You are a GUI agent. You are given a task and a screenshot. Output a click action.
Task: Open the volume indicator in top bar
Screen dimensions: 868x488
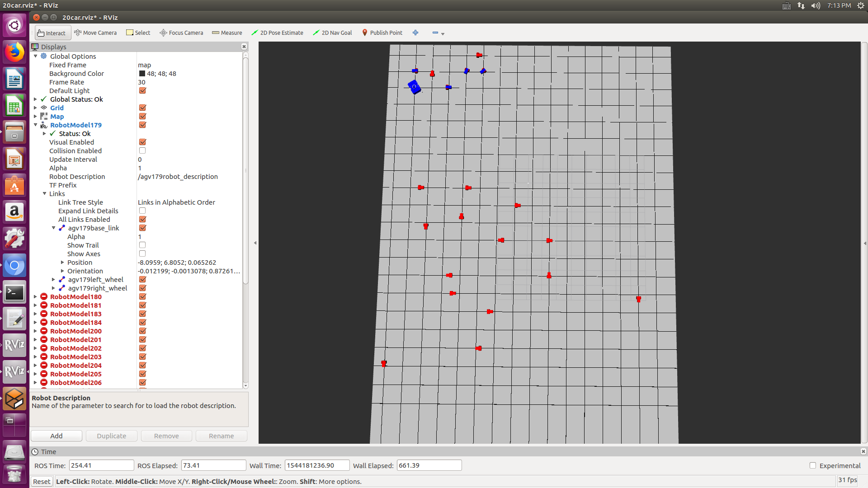point(816,5)
